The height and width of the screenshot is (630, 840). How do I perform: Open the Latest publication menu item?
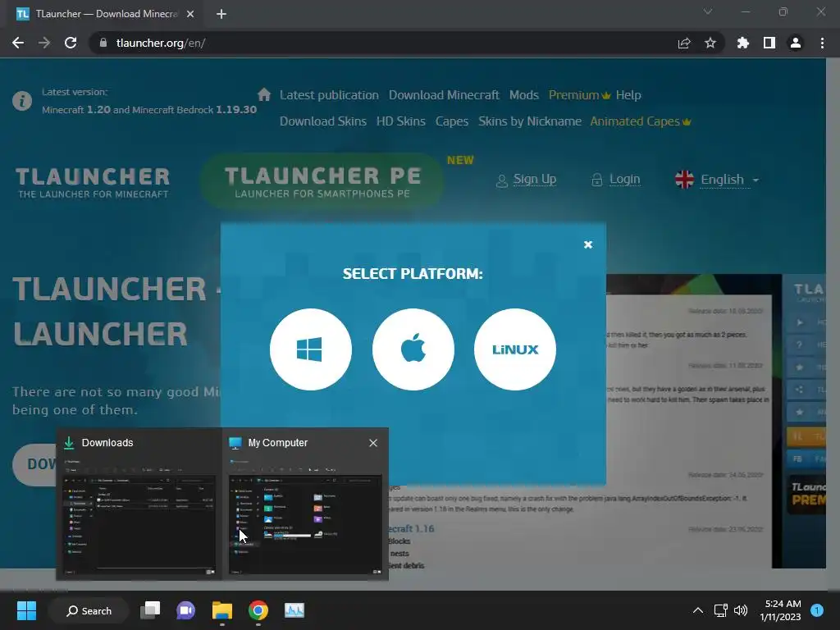(x=329, y=95)
